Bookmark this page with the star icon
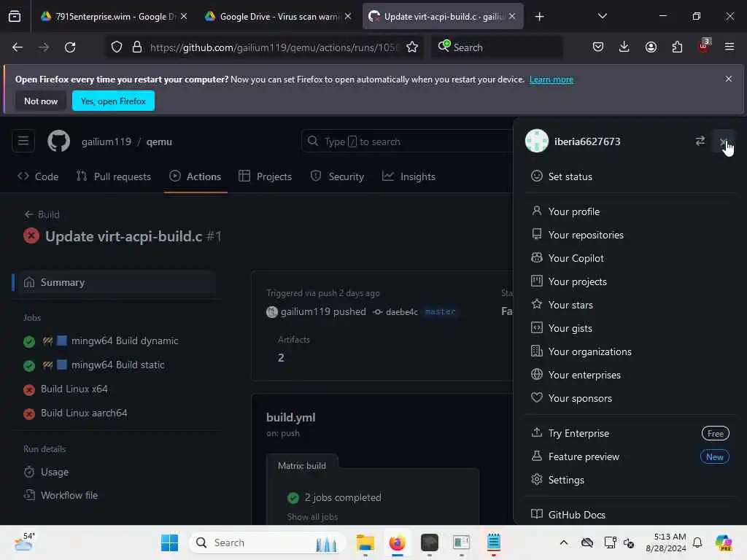This screenshot has width=747, height=560. [x=412, y=47]
